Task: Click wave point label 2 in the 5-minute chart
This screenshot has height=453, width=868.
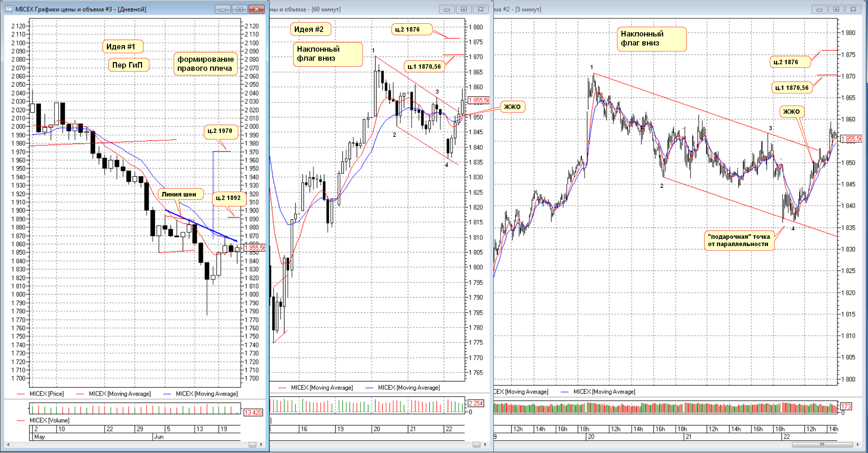Action: coord(662,186)
